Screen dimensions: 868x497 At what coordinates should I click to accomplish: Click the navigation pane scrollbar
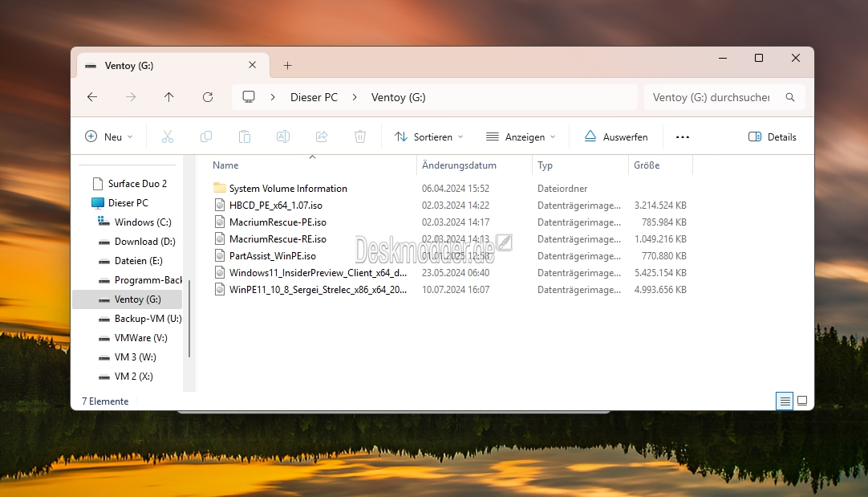tap(189, 318)
